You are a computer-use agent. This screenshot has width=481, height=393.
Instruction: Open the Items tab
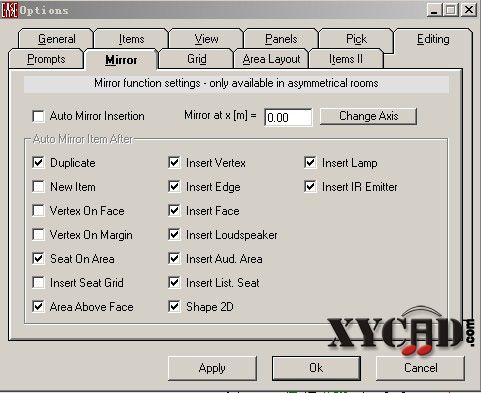(131, 39)
